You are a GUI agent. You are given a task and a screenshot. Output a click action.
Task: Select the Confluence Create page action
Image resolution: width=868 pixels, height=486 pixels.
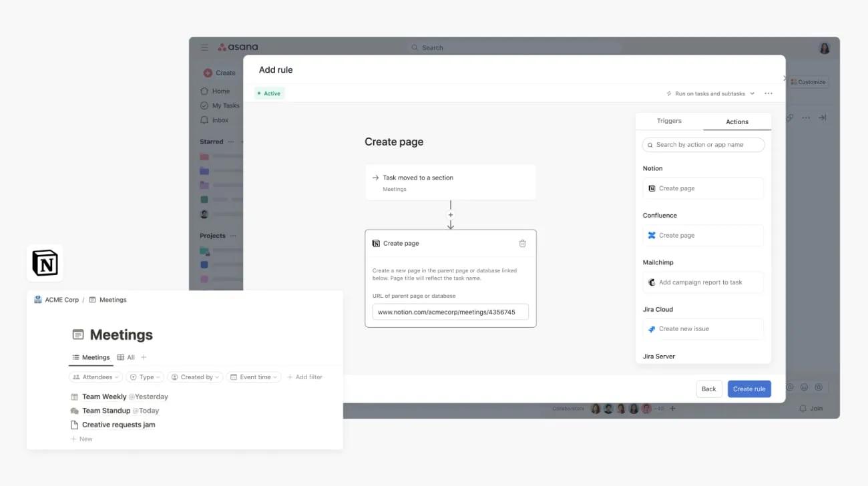702,235
